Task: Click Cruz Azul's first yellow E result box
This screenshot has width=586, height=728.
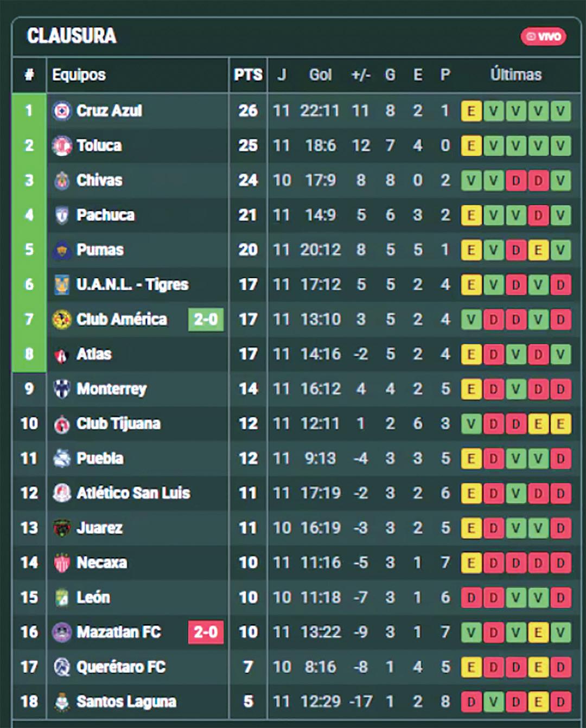Action: click(x=472, y=111)
